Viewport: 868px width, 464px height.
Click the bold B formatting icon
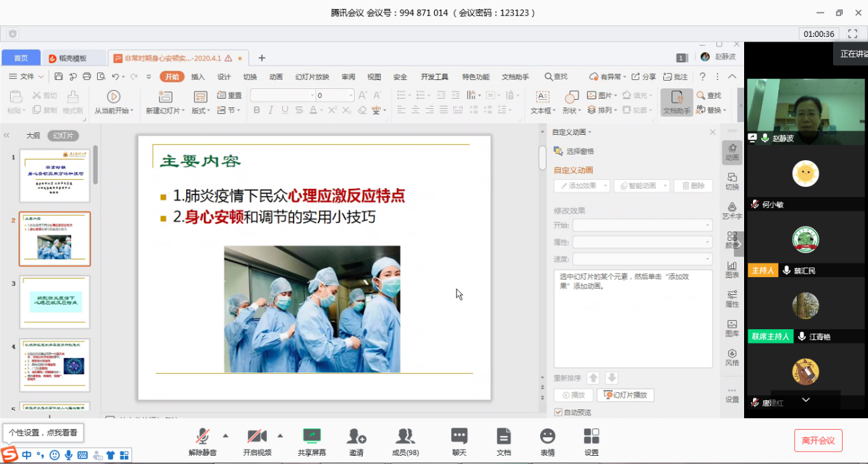257,110
